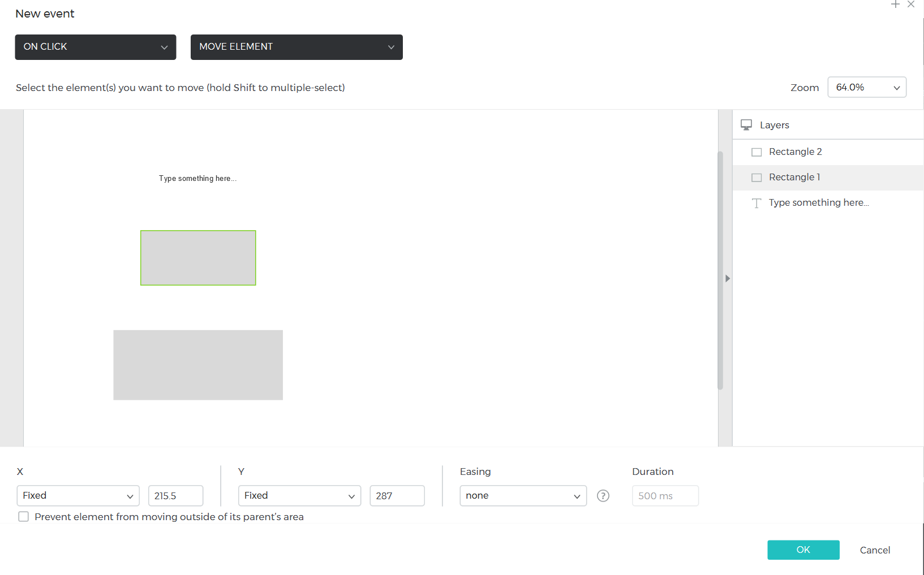Open the ON CLICK trigger dropdown
The width and height of the screenshot is (924, 575).
coord(96,47)
